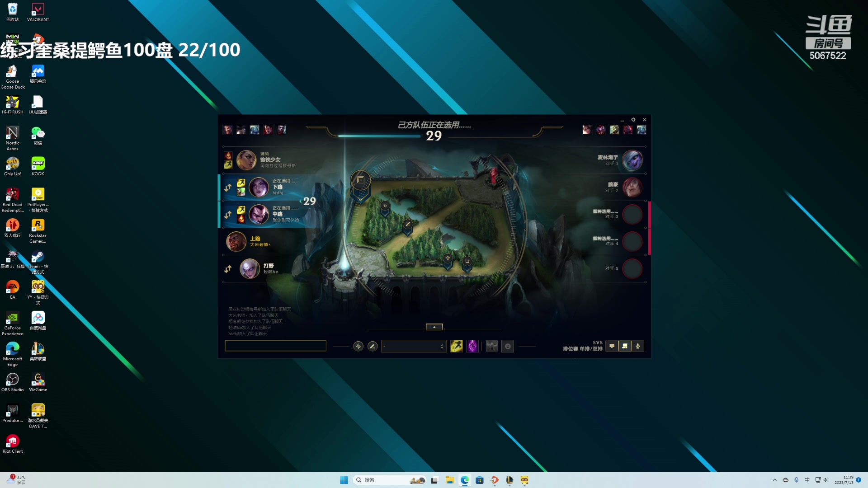This screenshot has height=488, width=868.
Task: Open Microsoft Edge from taskbar
Action: (x=464, y=480)
